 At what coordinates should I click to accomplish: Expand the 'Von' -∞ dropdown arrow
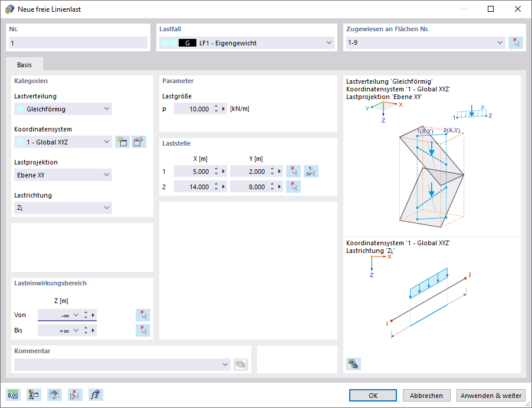tap(76, 315)
